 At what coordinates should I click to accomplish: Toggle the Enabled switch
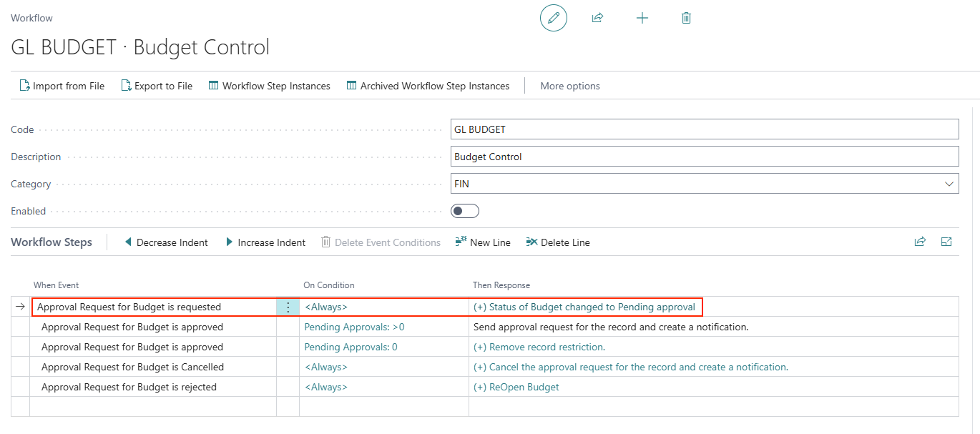465,211
